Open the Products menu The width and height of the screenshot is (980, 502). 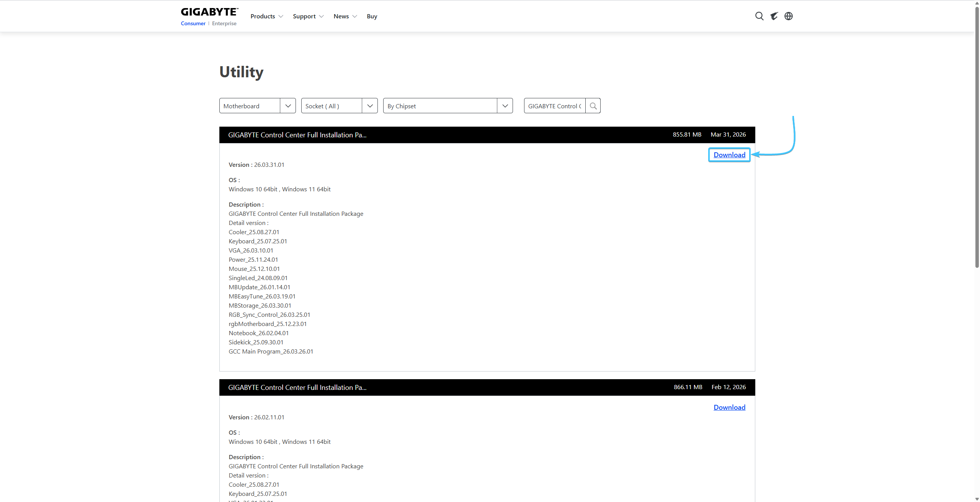coord(266,16)
